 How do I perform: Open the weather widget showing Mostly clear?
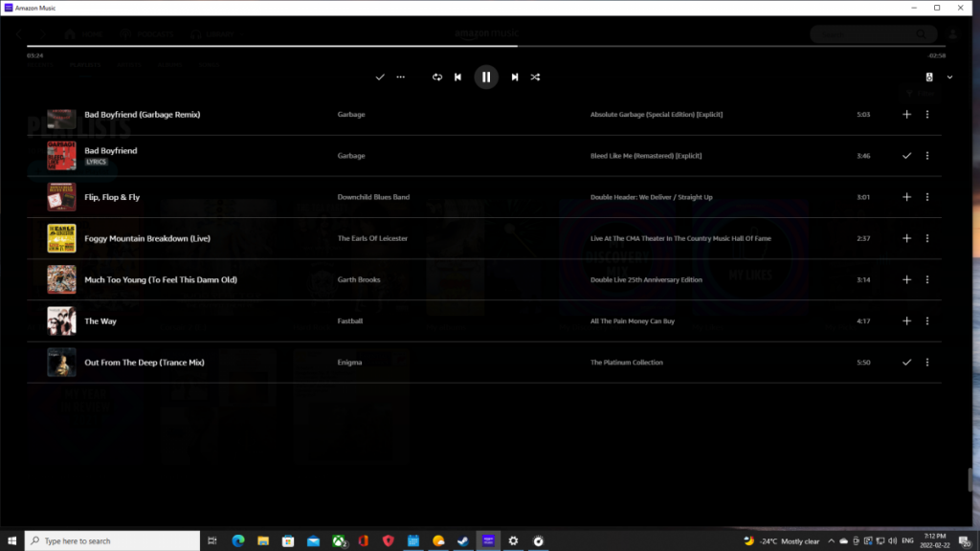pos(781,541)
